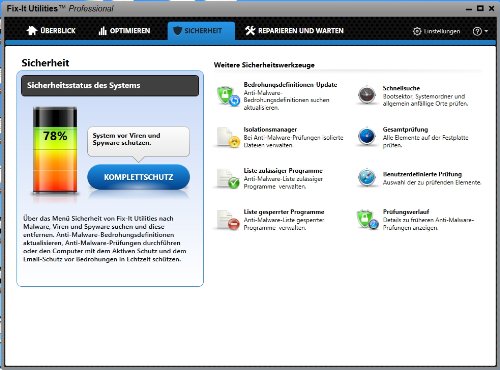The height and width of the screenshot is (370, 500).
Task: Click the tools icon beside Reparieren und Warten
Action: point(250,31)
